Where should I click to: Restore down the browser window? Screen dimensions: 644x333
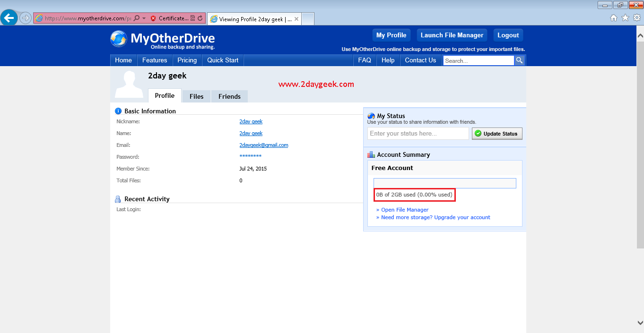[620, 5]
